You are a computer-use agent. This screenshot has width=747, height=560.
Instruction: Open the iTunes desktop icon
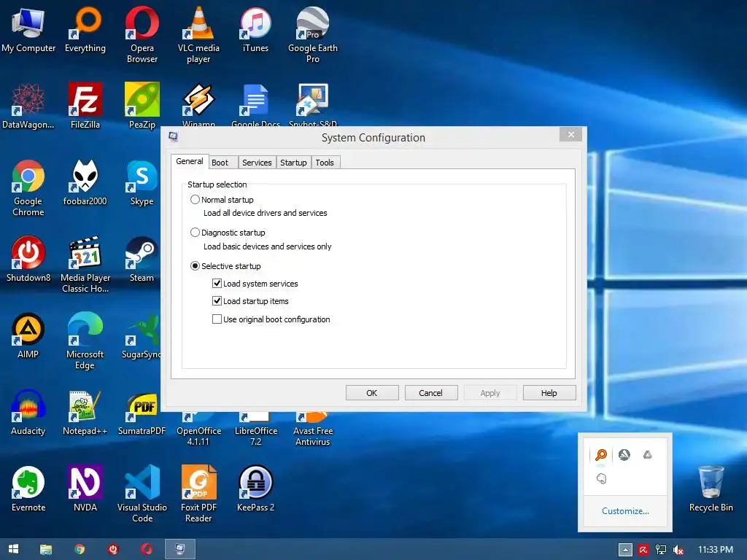coord(255,29)
